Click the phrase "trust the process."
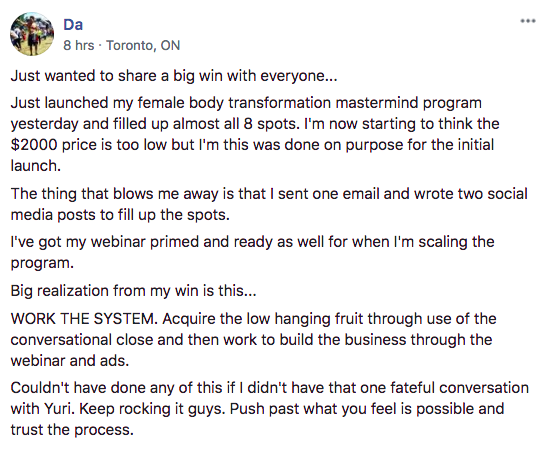This screenshot has width=542, height=455. pyautogui.click(x=72, y=430)
